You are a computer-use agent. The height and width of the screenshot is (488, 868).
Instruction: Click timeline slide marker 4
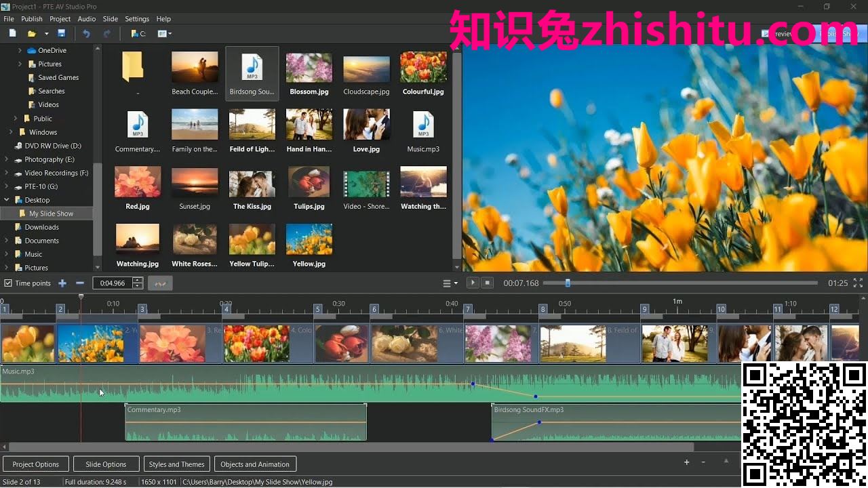coord(226,309)
